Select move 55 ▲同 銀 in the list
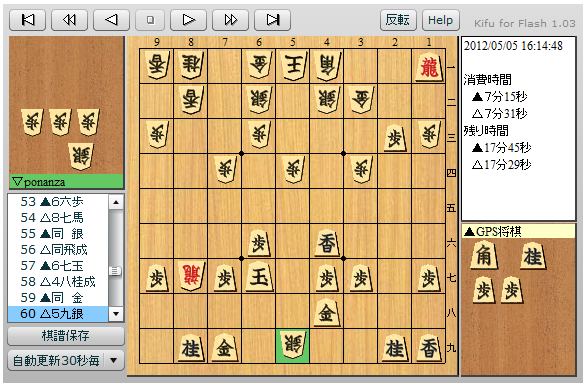Viewport: 586px width, 383px height. click(58, 234)
